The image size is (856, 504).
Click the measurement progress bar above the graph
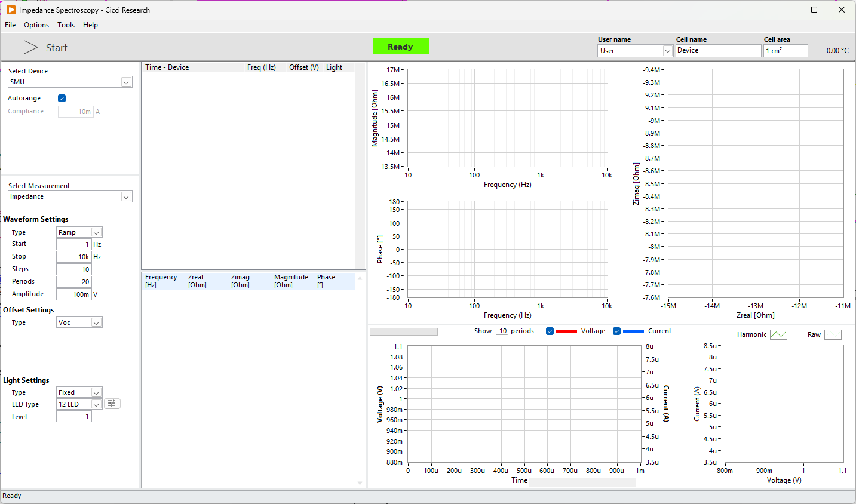coord(403,331)
